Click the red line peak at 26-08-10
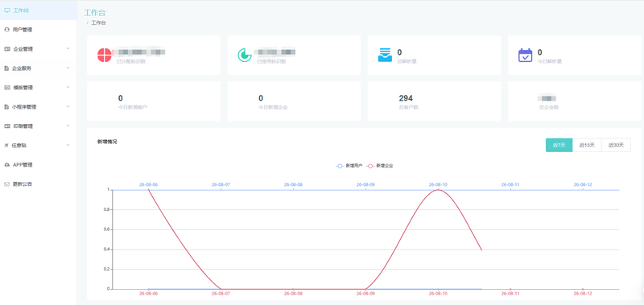644x305 pixels. coord(438,190)
